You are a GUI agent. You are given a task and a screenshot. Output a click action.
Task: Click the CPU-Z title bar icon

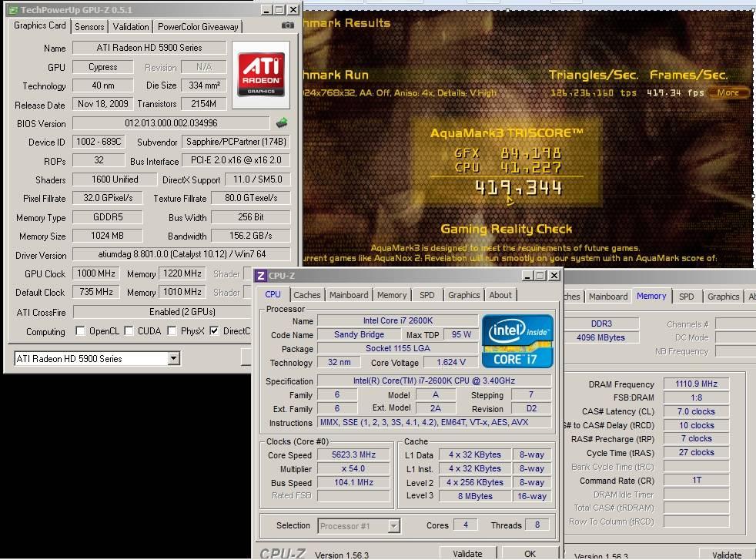260,276
